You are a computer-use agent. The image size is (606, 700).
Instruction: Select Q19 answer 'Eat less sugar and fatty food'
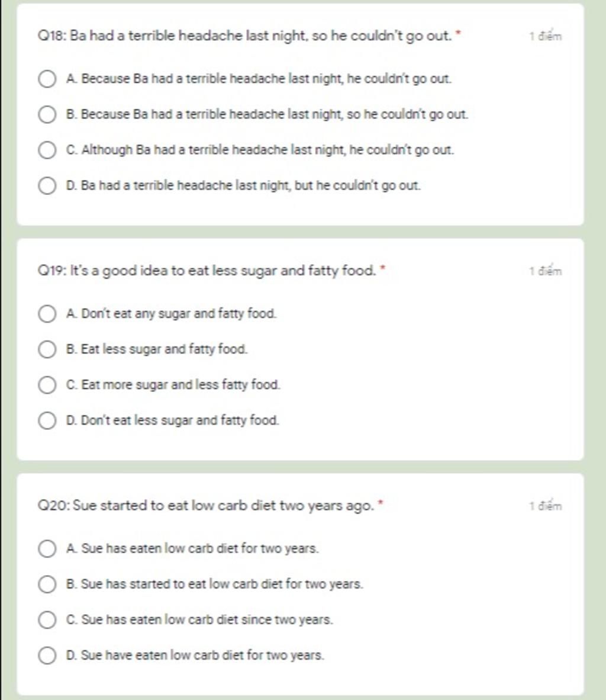click(x=47, y=349)
